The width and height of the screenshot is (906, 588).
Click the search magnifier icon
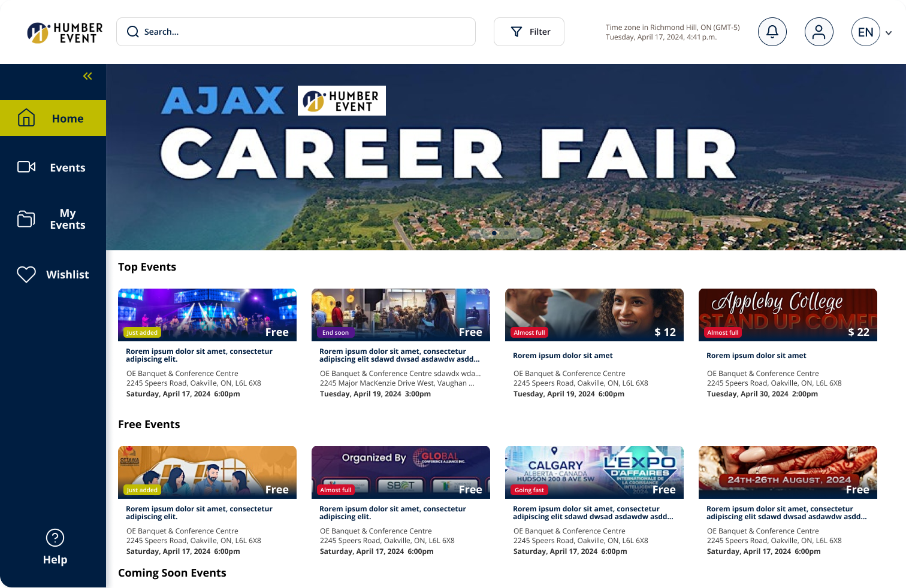[x=133, y=32]
